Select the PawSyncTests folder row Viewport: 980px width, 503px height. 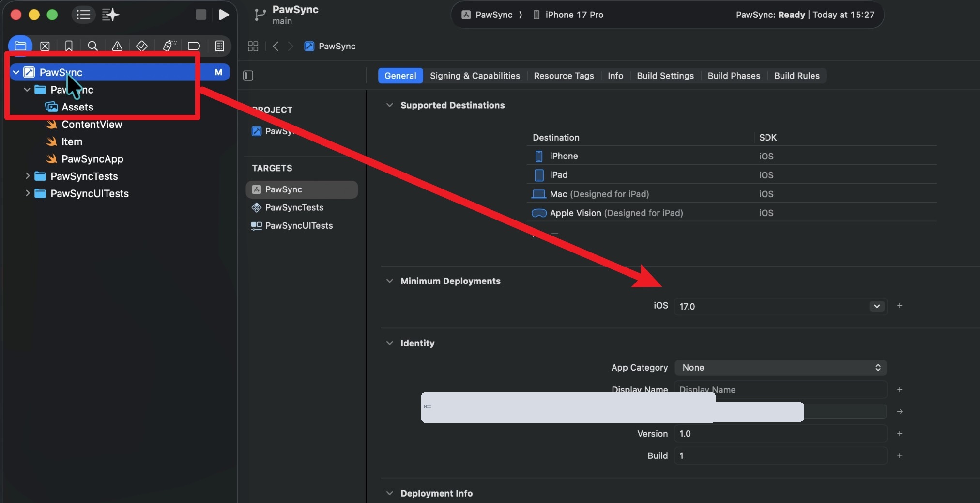tap(84, 176)
